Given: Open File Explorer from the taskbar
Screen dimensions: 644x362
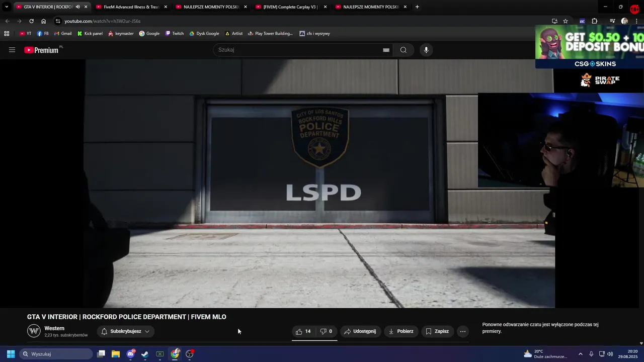Looking at the screenshot, I should pyautogui.click(x=116, y=354).
